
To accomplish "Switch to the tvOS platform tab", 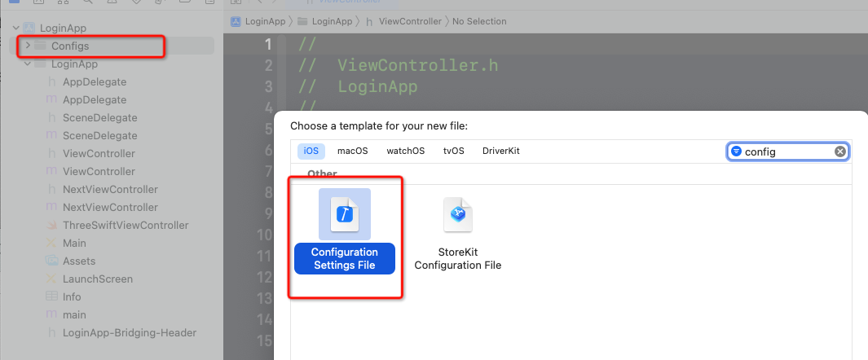I will coord(453,151).
